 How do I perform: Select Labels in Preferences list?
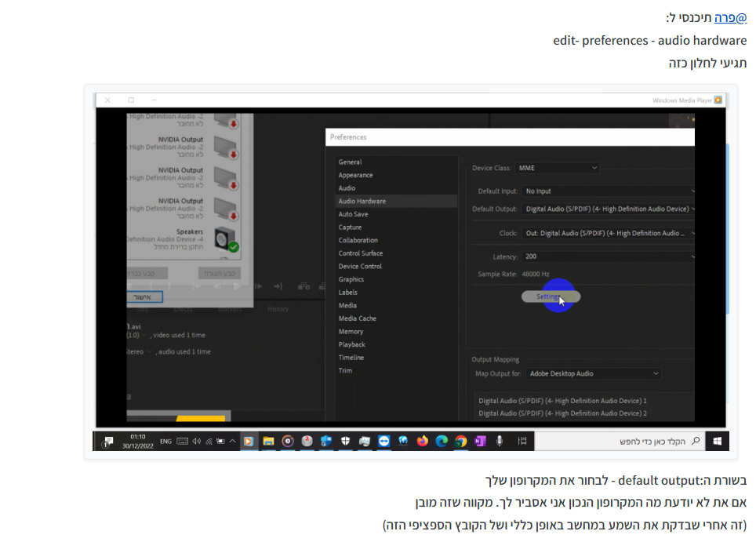[x=347, y=293]
